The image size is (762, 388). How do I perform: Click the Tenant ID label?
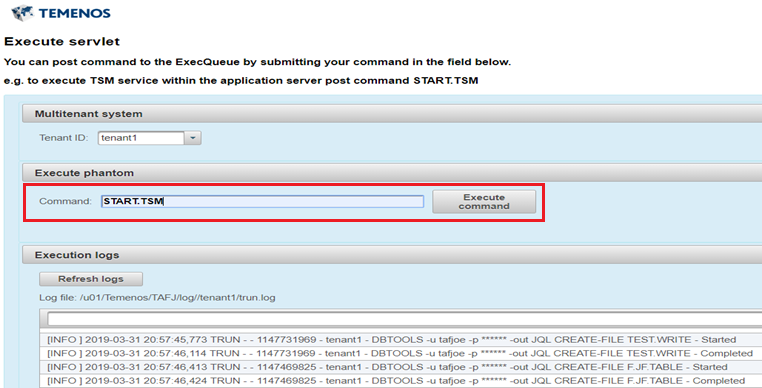point(64,138)
